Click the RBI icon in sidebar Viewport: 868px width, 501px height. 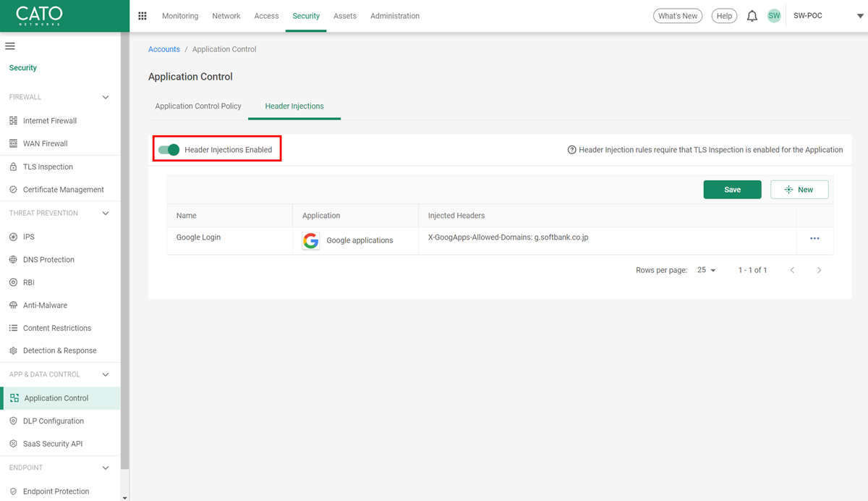[x=13, y=282]
